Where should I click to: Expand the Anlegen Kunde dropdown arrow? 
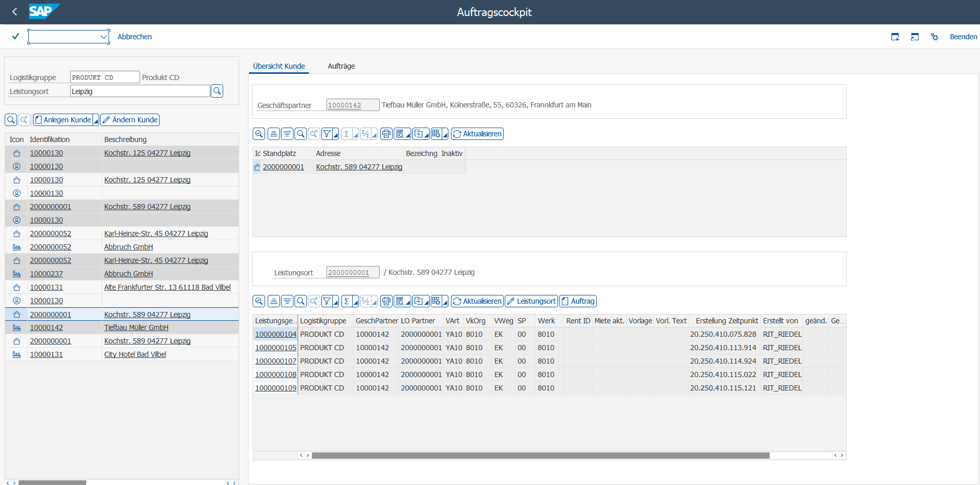coord(96,120)
